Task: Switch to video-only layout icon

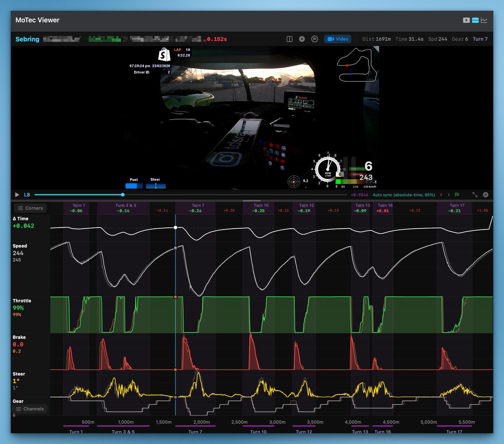Action: pyautogui.click(x=466, y=20)
